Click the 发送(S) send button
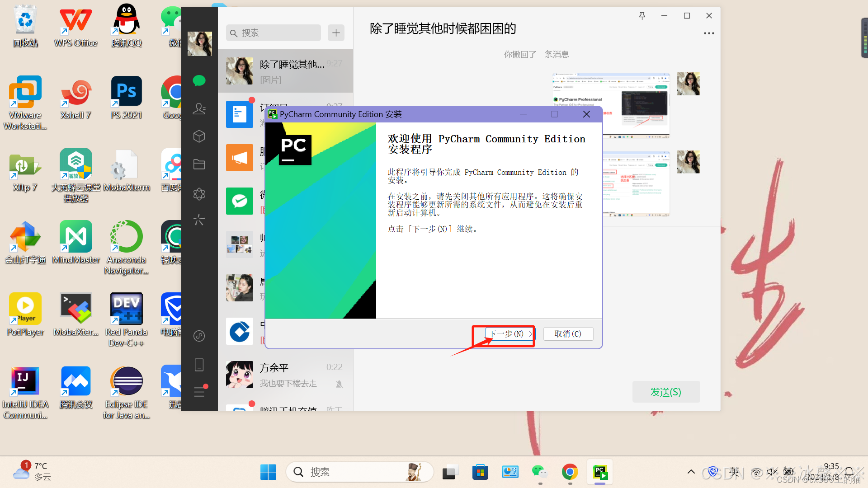Viewport: 868px width, 488px height. click(x=665, y=392)
